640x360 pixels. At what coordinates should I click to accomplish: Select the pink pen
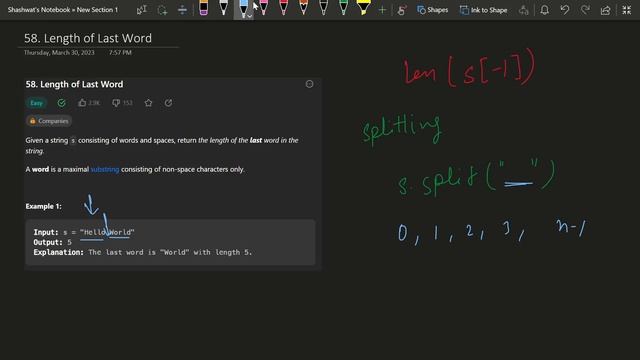tap(264, 8)
